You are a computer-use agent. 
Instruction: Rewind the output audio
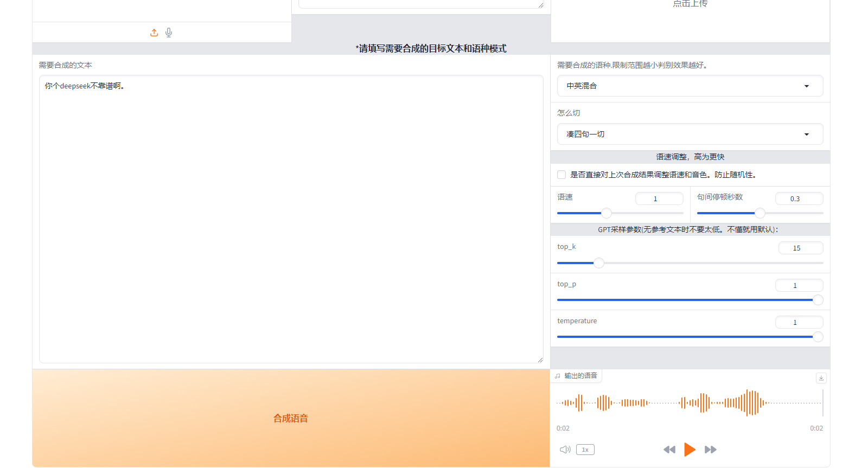(669, 450)
